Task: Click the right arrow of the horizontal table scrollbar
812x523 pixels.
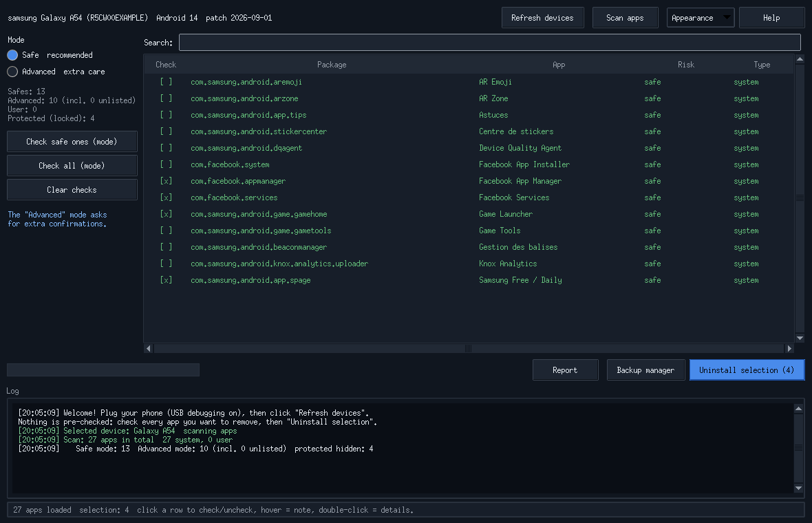Action: (x=789, y=348)
